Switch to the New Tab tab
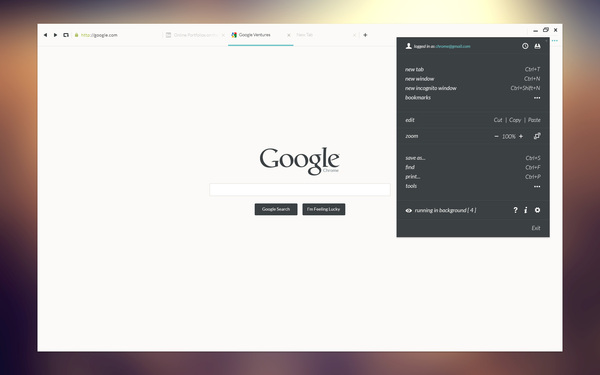Image resolution: width=600 pixels, height=375 pixels. pos(305,35)
